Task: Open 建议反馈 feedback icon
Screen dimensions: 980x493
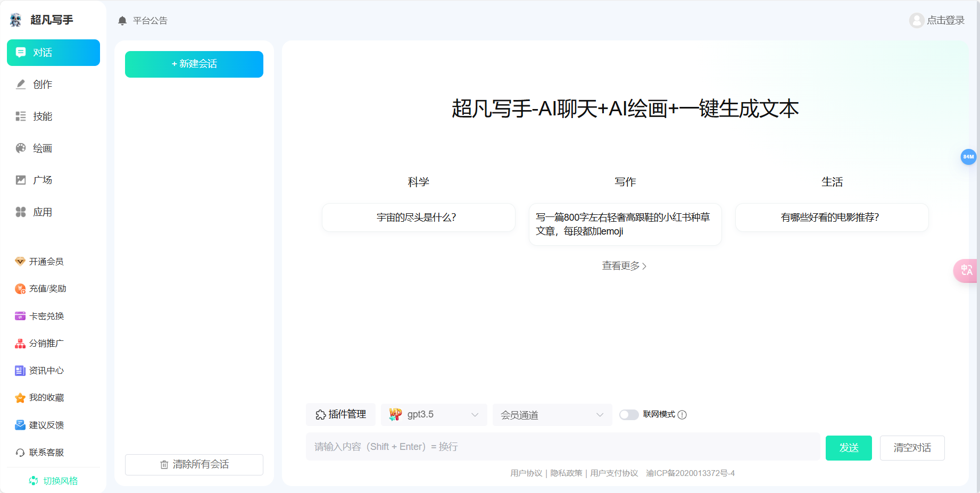Action: point(20,424)
